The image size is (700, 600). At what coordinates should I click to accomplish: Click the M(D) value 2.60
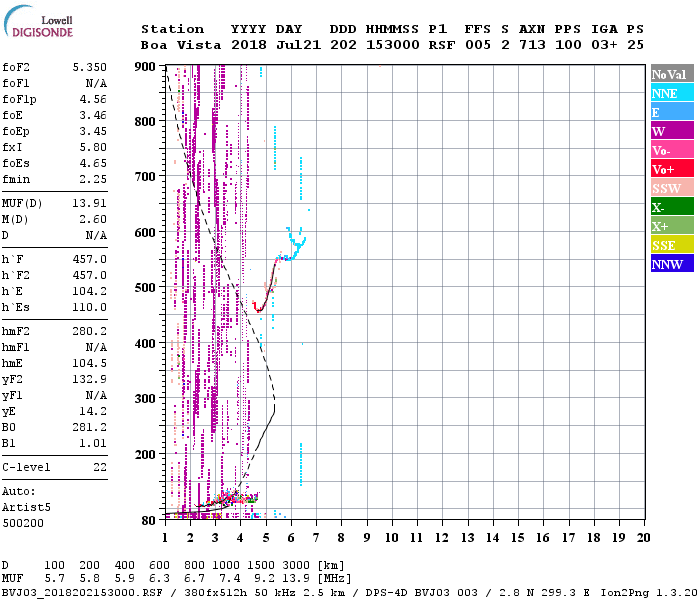93,220
